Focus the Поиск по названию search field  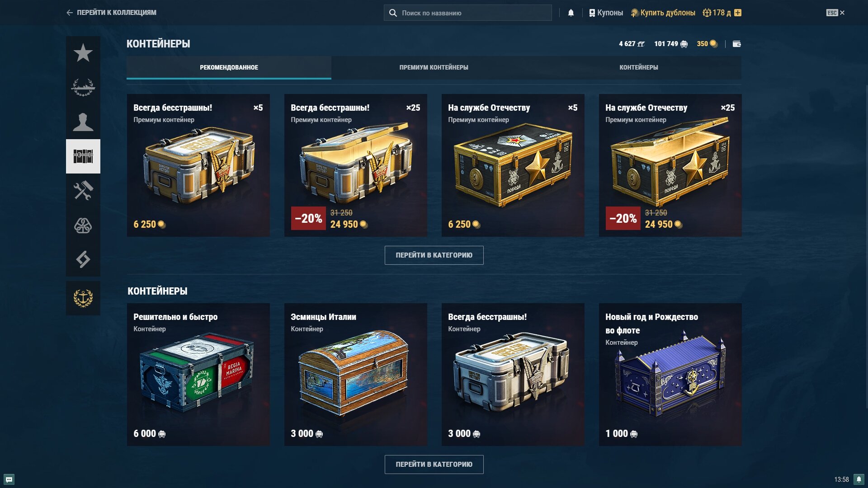(468, 13)
